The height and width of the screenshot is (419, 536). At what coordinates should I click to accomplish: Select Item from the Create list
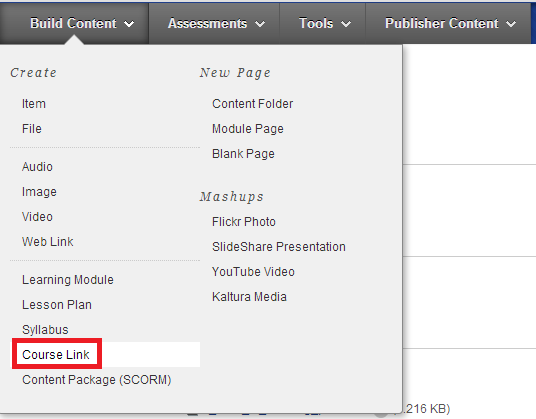click(x=34, y=104)
